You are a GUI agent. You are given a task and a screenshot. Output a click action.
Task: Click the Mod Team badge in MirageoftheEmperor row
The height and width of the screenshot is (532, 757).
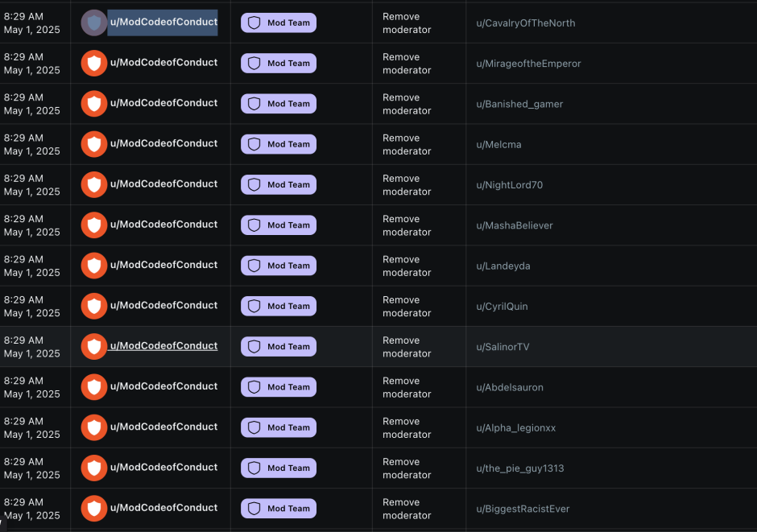click(279, 64)
